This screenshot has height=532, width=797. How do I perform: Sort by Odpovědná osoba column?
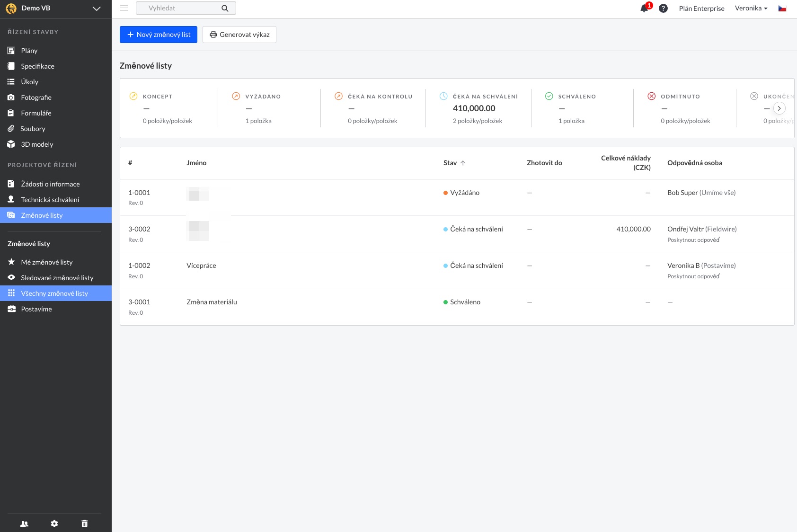click(x=694, y=163)
